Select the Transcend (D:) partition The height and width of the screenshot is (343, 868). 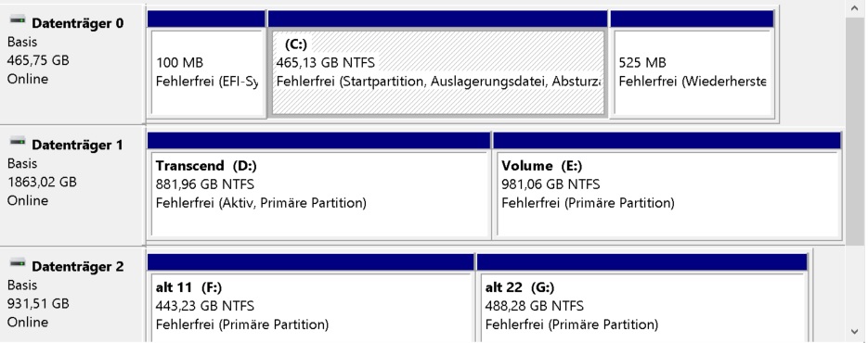point(319,194)
